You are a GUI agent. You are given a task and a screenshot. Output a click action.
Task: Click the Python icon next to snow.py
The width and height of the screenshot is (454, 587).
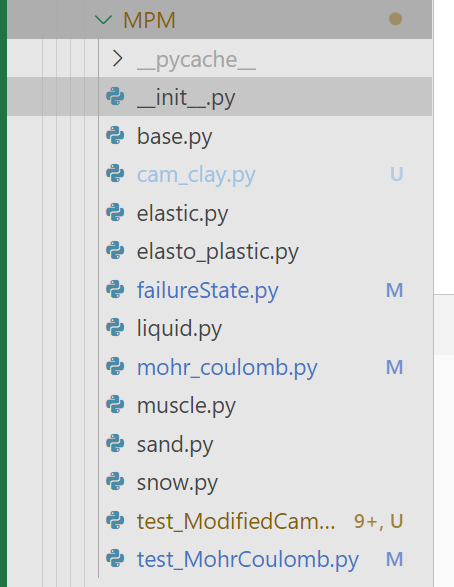click(115, 482)
